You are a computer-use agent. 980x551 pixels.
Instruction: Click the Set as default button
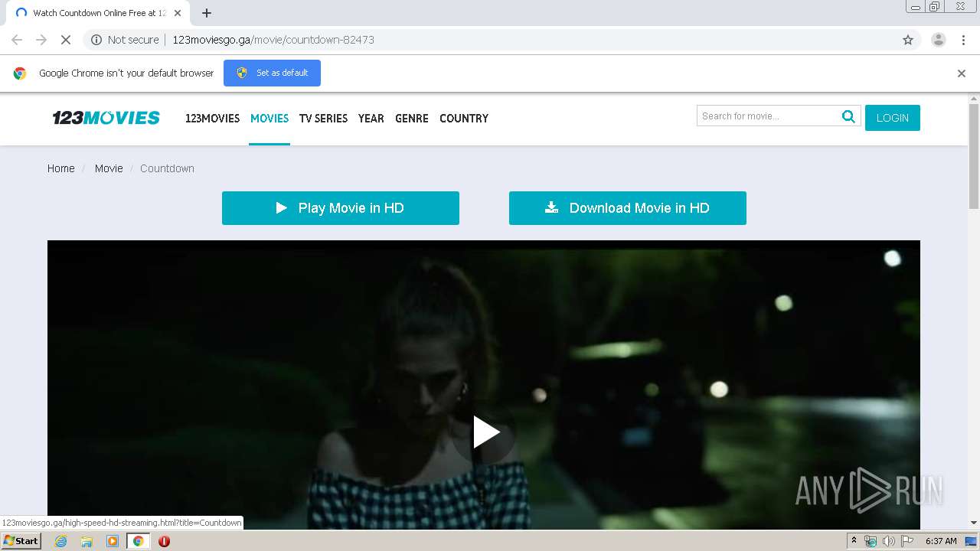272,73
